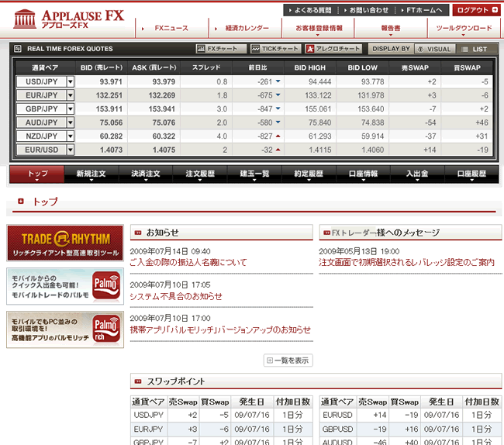This screenshot has height=445, width=504.
Task: Click the NZD/JPY day change up arrow
Action: point(278,136)
